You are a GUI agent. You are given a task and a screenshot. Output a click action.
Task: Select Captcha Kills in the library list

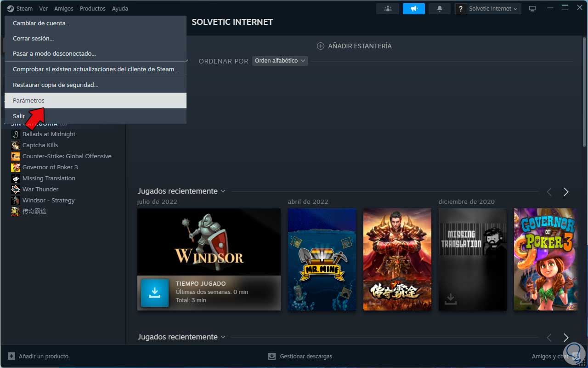tap(40, 145)
